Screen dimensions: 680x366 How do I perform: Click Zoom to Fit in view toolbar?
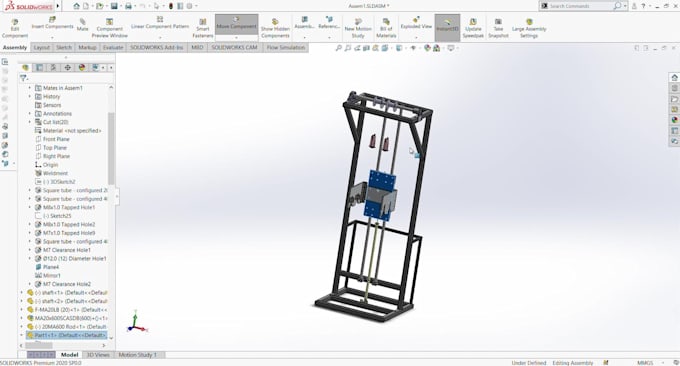[x=339, y=48]
